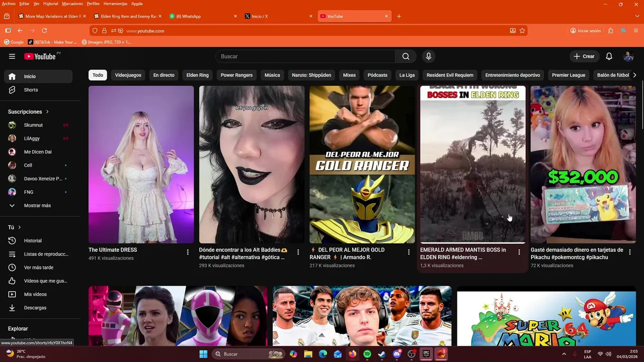
Task: Click the Crear button
Action: tap(584, 56)
